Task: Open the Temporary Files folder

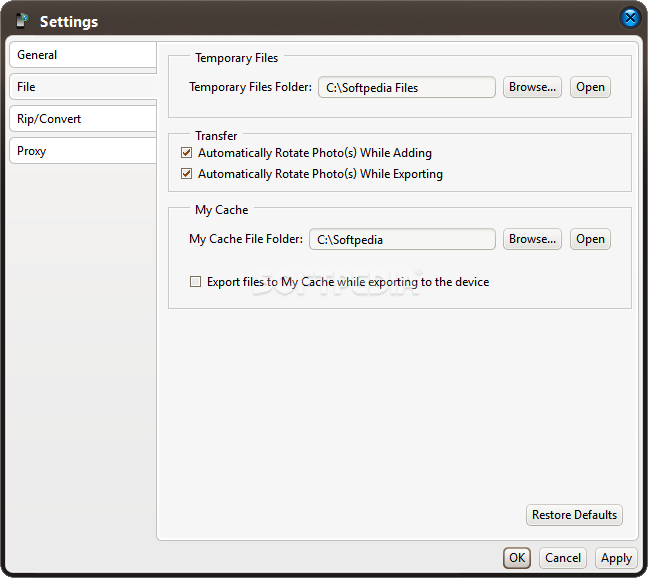Action: [x=590, y=87]
